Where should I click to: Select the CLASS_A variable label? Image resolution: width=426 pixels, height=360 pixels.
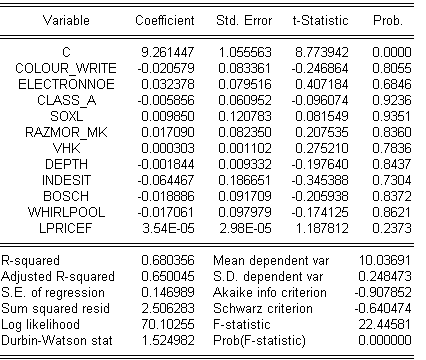(66, 100)
